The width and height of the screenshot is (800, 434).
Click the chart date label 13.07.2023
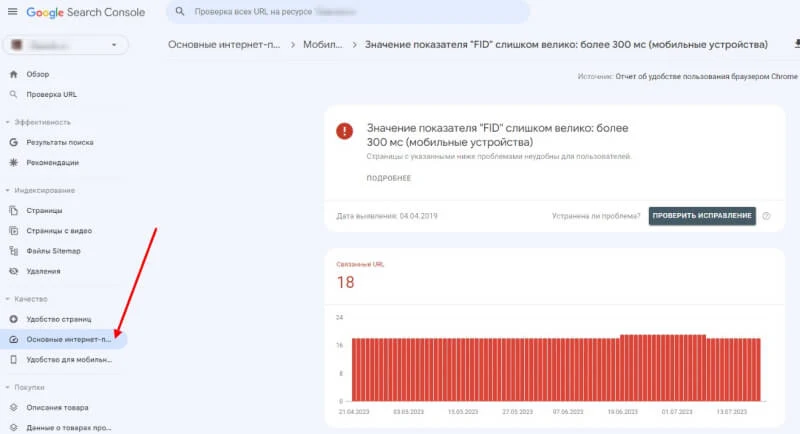click(x=732, y=412)
